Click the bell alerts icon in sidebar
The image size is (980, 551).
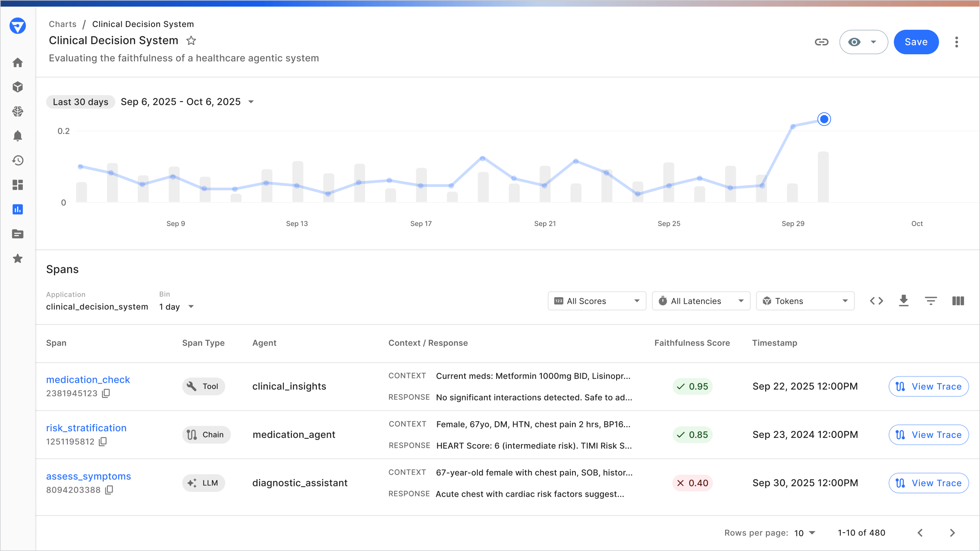click(x=18, y=136)
